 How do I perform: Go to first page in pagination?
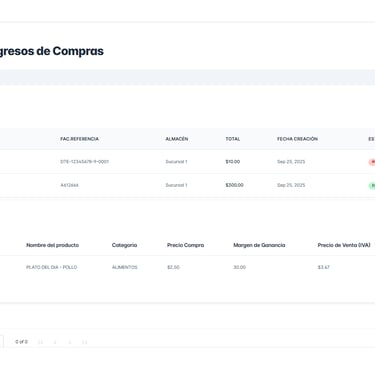(41, 342)
